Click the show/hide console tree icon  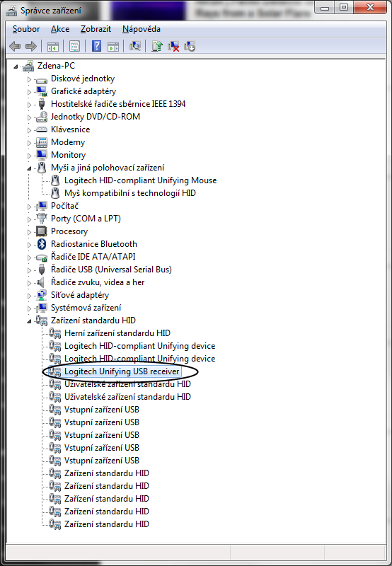point(53,46)
